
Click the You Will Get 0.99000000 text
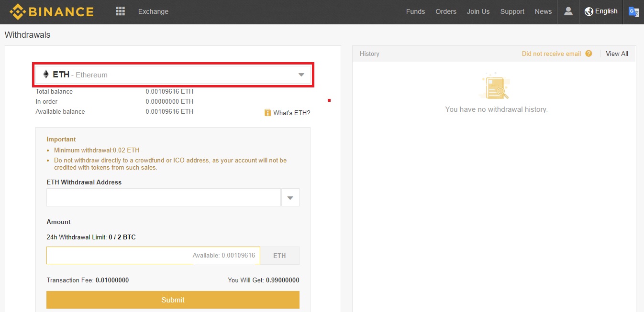pyautogui.click(x=264, y=280)
